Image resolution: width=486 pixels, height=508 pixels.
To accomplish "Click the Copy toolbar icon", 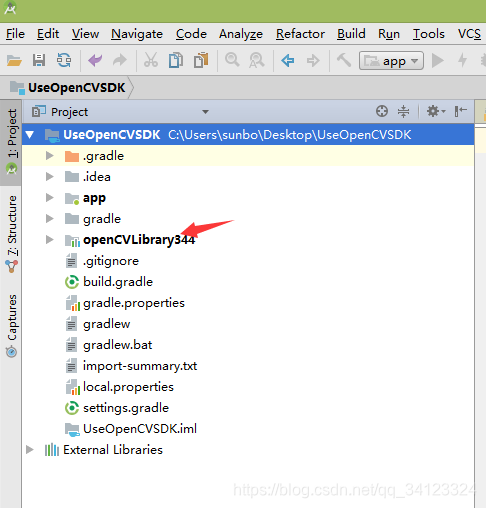I will point(176,60).
